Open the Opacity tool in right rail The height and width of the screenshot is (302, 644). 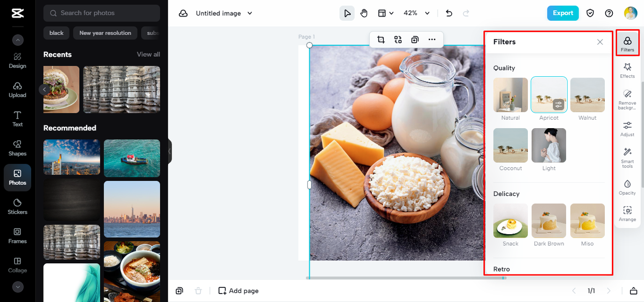(627, 187)
